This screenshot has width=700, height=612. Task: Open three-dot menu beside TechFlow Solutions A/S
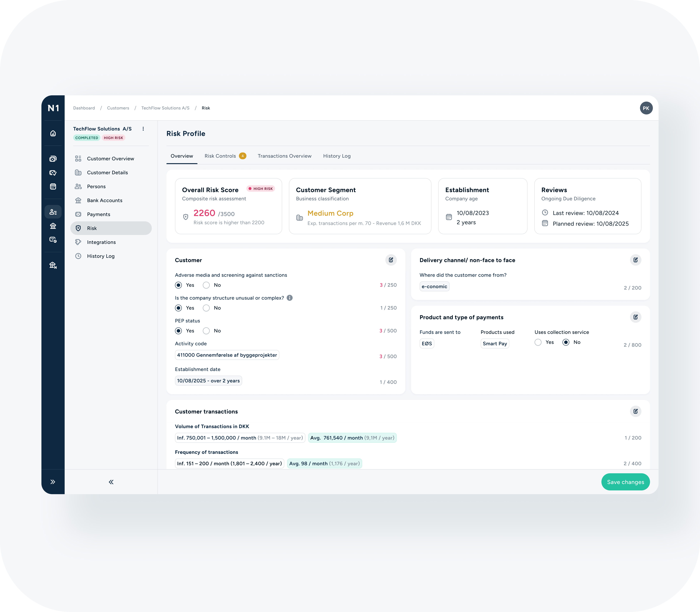tap(143, 129)
